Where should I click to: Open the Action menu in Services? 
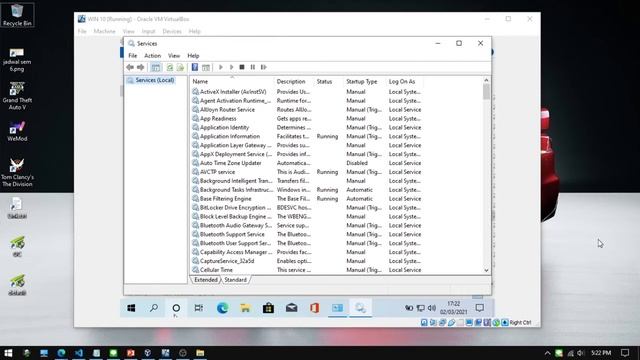(152, 56)
